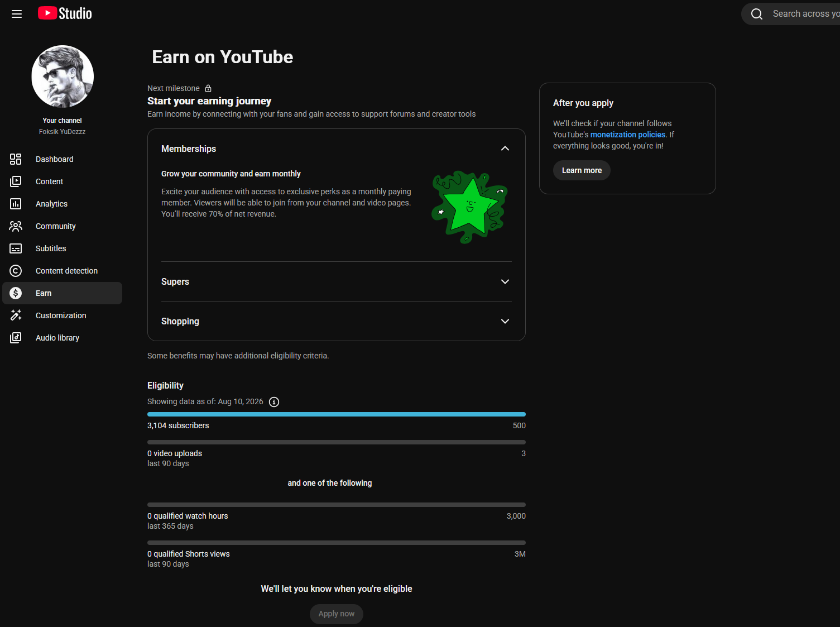Screen dimensions: 840x627
Task: Click the Audio library music icon
Action: coord(16,338)
